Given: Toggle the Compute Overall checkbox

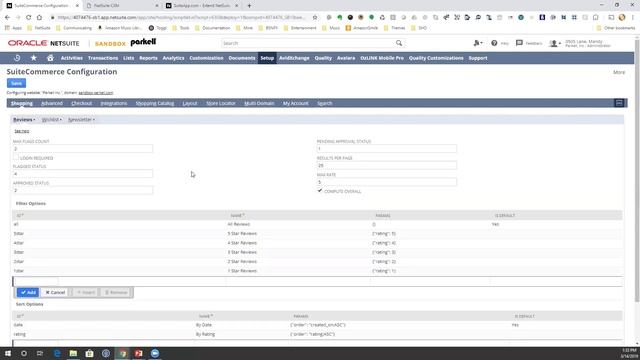Looking at the screenshot, I should coord(320,191).
